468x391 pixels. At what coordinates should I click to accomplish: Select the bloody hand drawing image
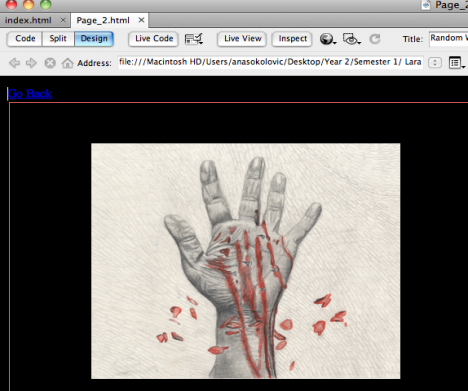pyautogui.click(x=246, y=261)
